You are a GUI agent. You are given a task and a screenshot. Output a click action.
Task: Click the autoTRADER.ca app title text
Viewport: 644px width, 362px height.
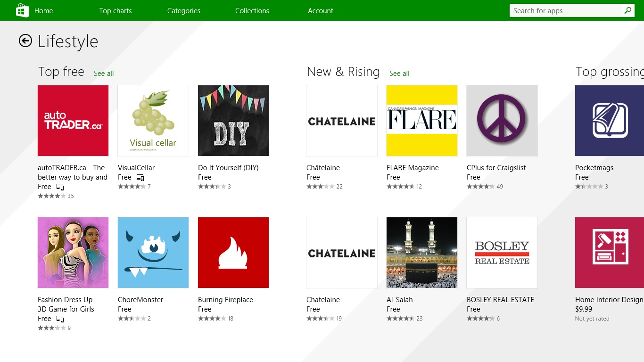(73, 173)
